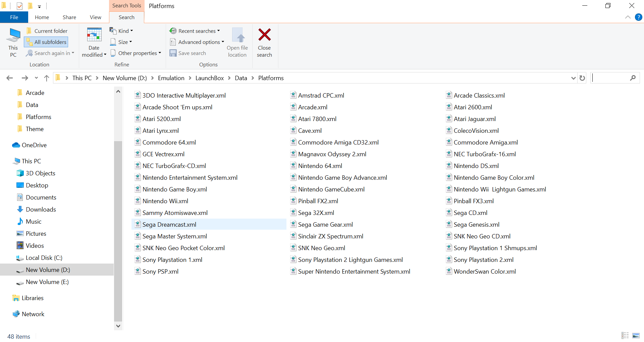Viewport: 644px width, 342px height.
Task: Open Other properties dropdown
Action: coord(136,53)
